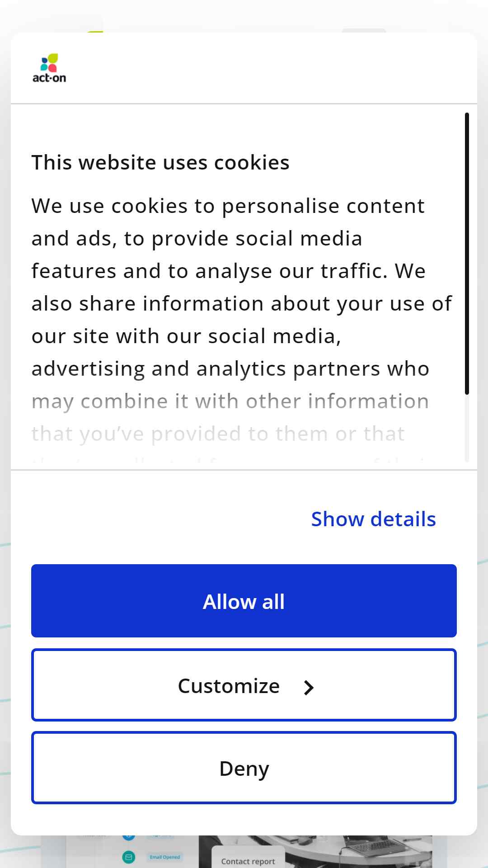Open the Customize cookie options
488x868 pixels.
(x=244, y=685)
